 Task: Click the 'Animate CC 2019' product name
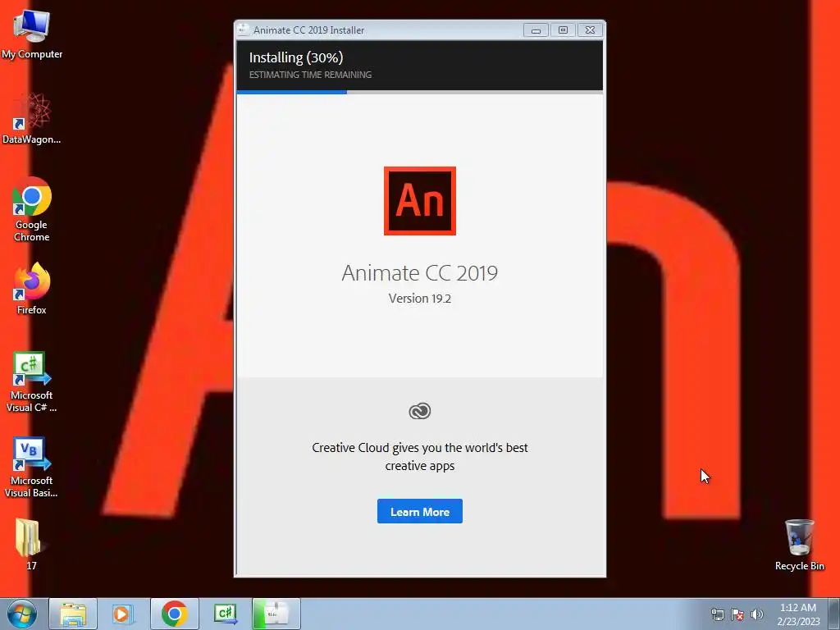[419, 272]
